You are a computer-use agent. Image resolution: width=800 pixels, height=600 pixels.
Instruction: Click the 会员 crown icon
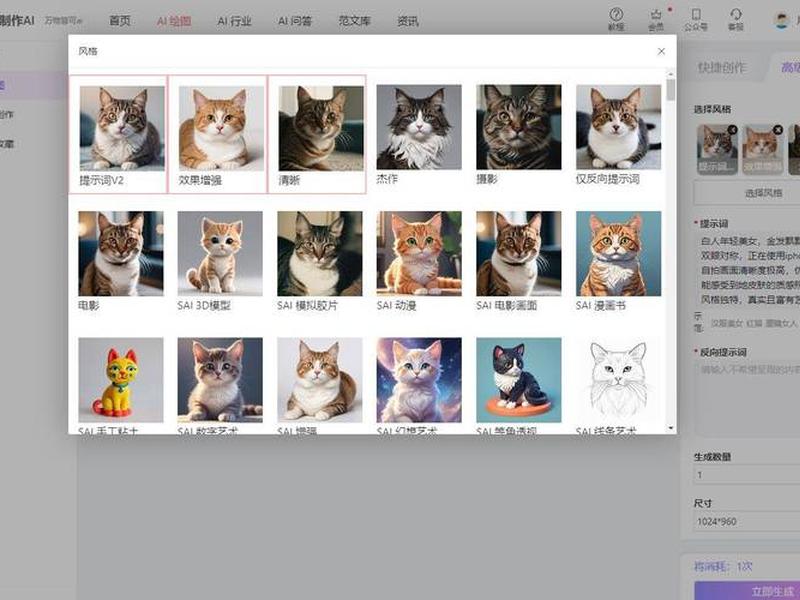tap(656, 19)
